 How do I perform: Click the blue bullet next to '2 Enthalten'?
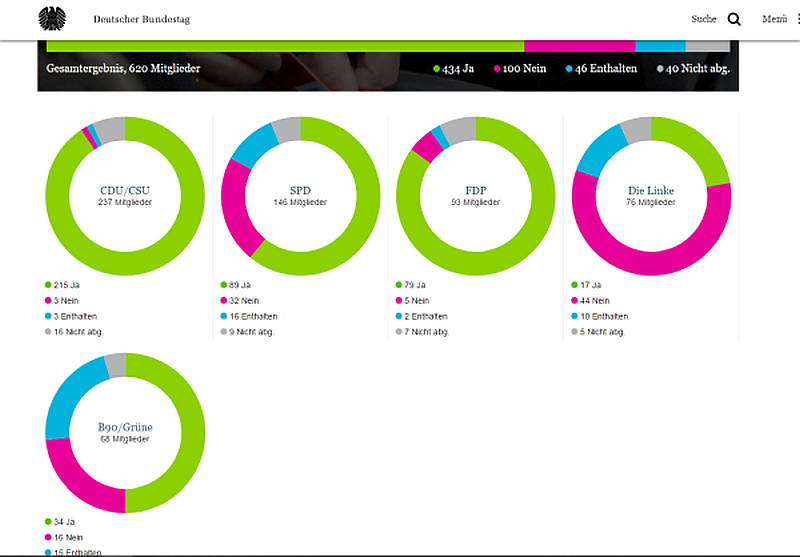coord(399,316)
